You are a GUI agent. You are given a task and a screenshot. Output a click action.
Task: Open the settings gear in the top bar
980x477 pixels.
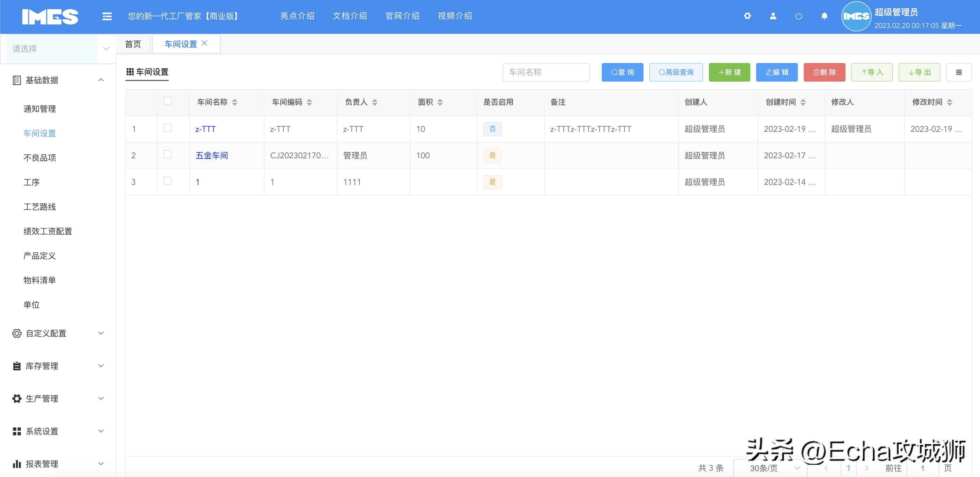[747, 16]
